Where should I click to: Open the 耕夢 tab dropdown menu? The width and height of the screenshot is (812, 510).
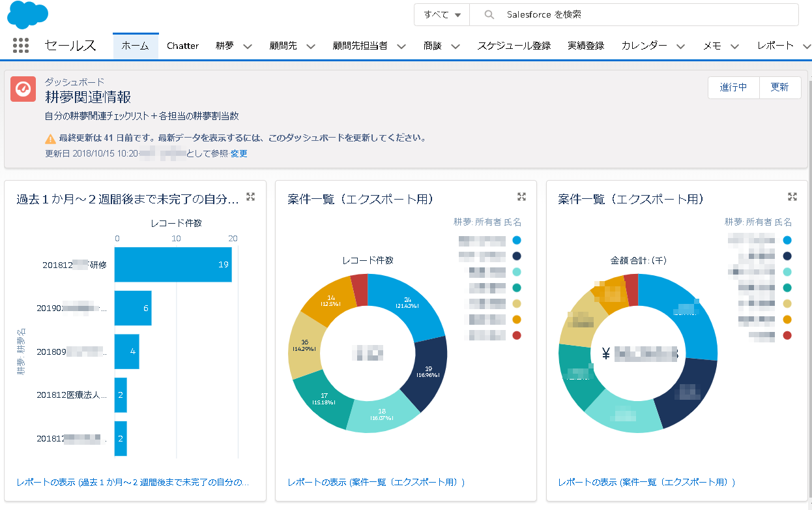tap(247, 46)
